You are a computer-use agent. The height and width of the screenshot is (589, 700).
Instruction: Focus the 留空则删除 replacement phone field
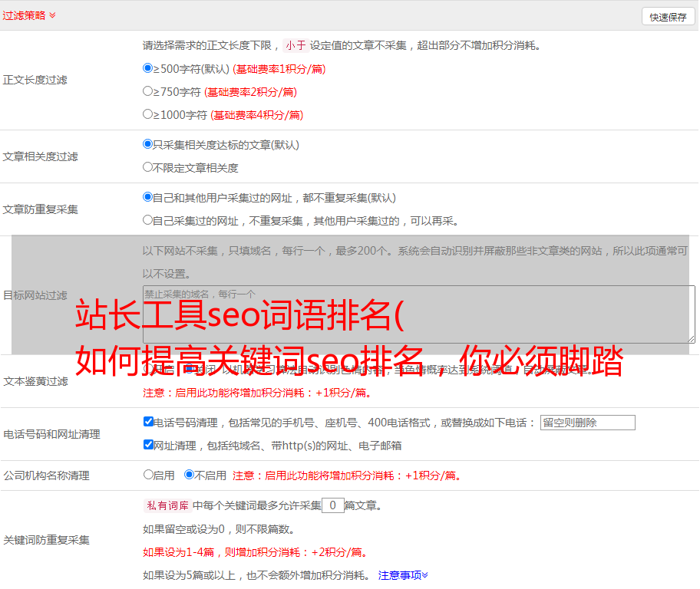[x=587, y=423]
